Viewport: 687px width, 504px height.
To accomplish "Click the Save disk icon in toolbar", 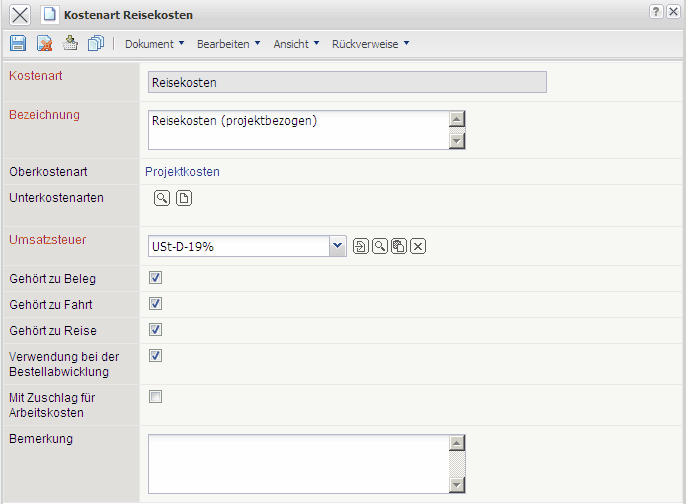I will click(18, 44).
